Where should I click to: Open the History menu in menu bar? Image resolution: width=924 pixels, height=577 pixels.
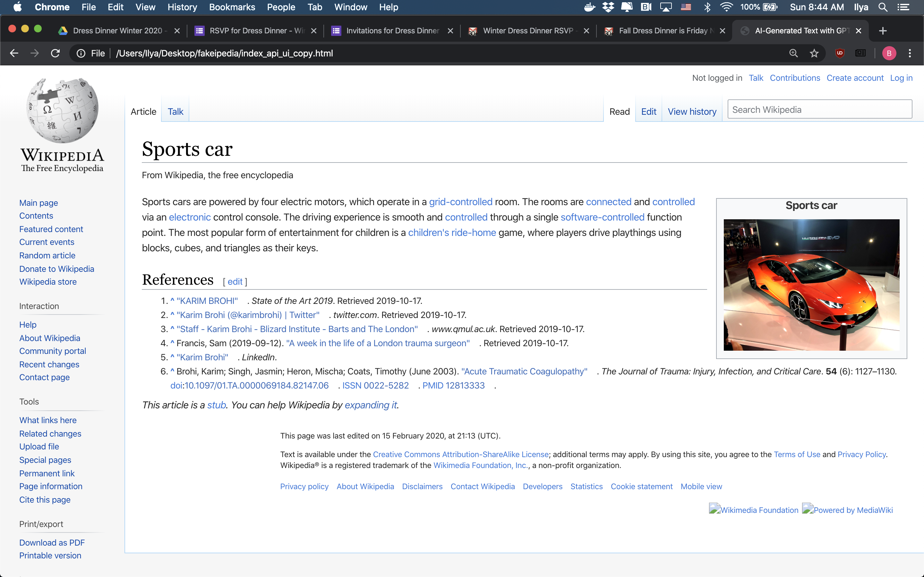(182, 7)
